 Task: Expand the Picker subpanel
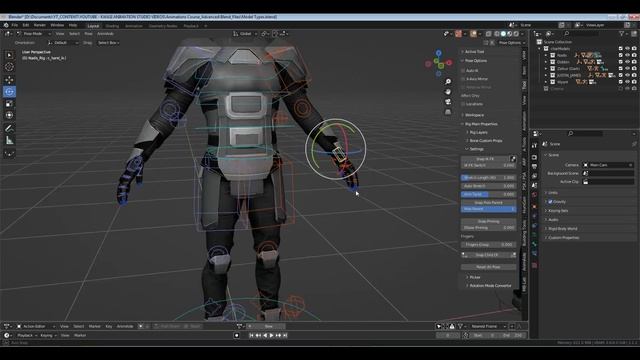point(474,278)
